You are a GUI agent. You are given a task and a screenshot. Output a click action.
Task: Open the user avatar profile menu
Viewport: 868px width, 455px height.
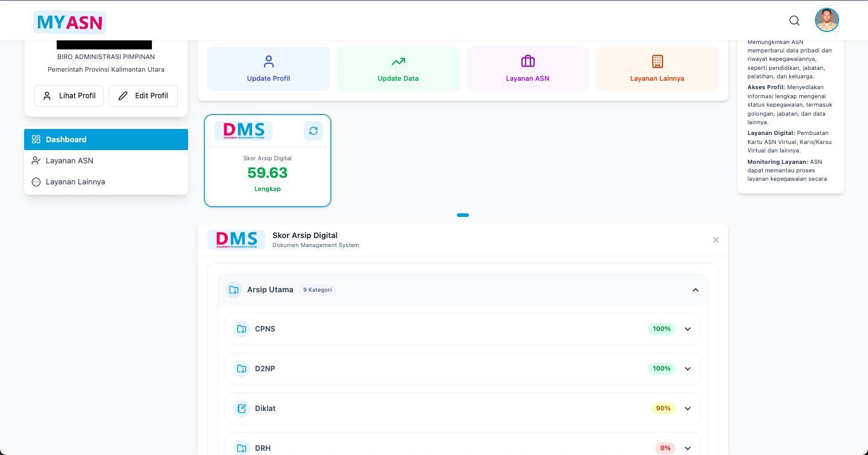pos(826,20)
